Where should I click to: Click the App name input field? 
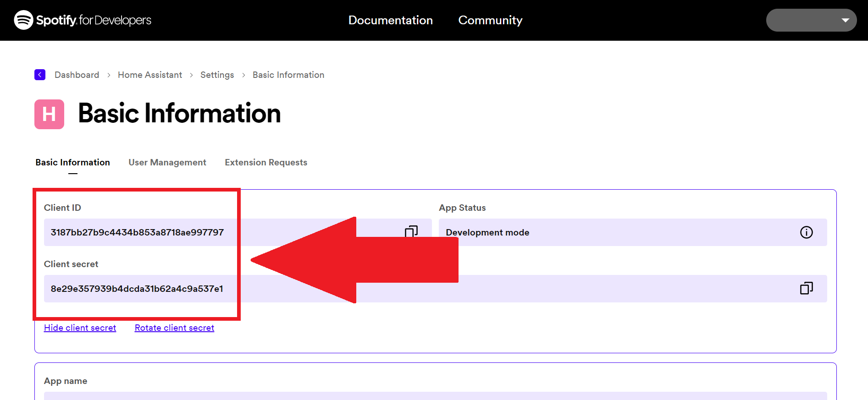436,396
